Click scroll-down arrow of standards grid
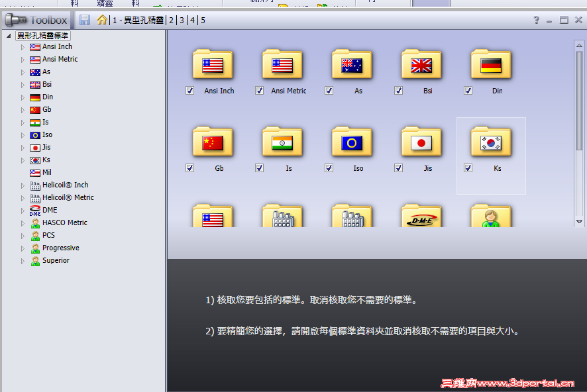The width and height of the screenshot is (587, 392). (x=579, y=221)
